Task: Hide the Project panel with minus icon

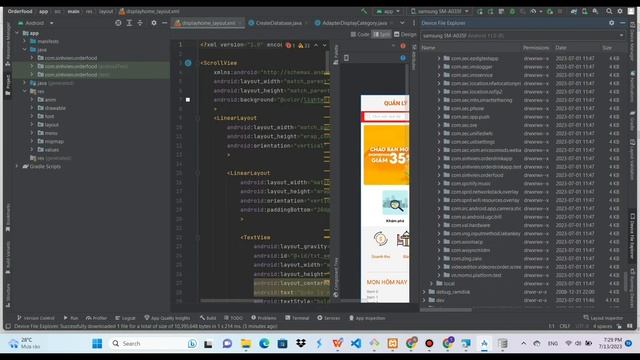Action: coord(164,23)
